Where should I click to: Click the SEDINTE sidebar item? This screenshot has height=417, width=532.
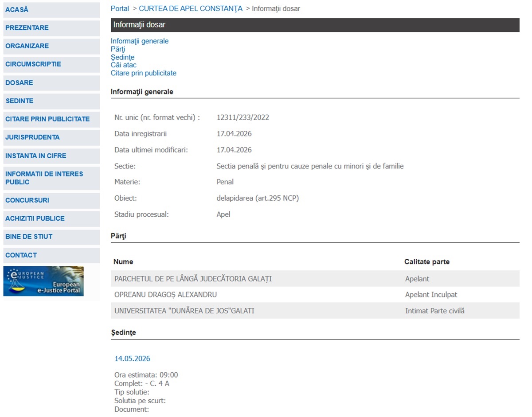pyautogui.click(x=51, y=101)
